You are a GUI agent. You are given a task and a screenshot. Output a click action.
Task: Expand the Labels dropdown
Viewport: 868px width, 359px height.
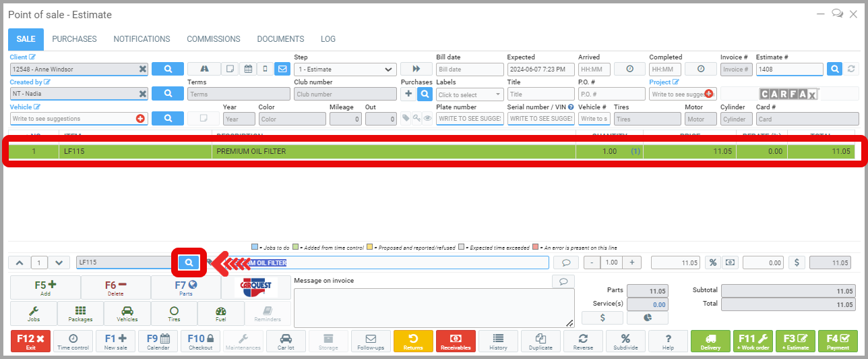point(470,94)
